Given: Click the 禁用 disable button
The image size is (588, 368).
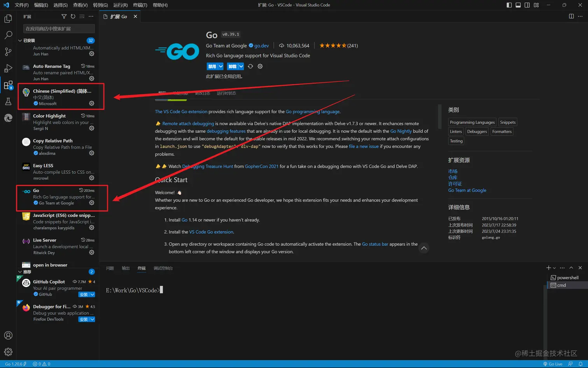Looking at the screenshot, I should point(212,66).
